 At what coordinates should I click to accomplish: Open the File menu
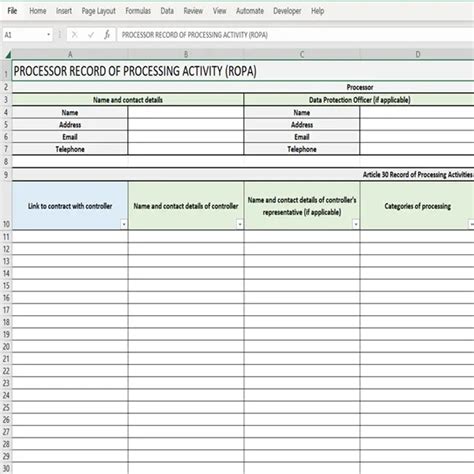tap(12, 11)
